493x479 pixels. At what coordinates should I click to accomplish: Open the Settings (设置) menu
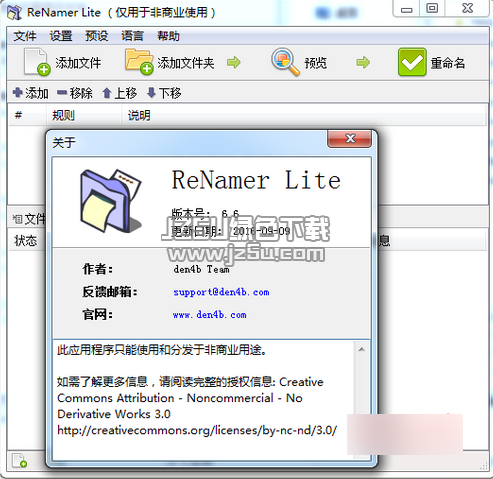(x=61, y=36)
